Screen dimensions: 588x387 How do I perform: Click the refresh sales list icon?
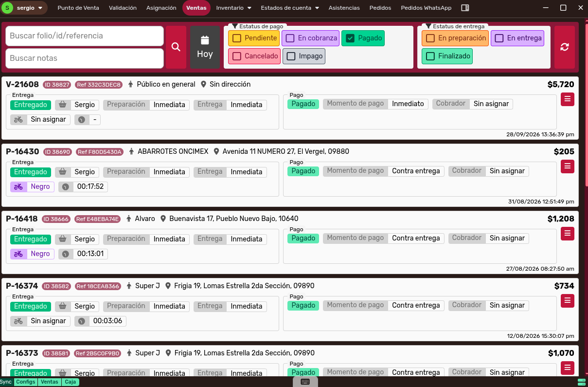pyautogui.click(x=565, y=47)
